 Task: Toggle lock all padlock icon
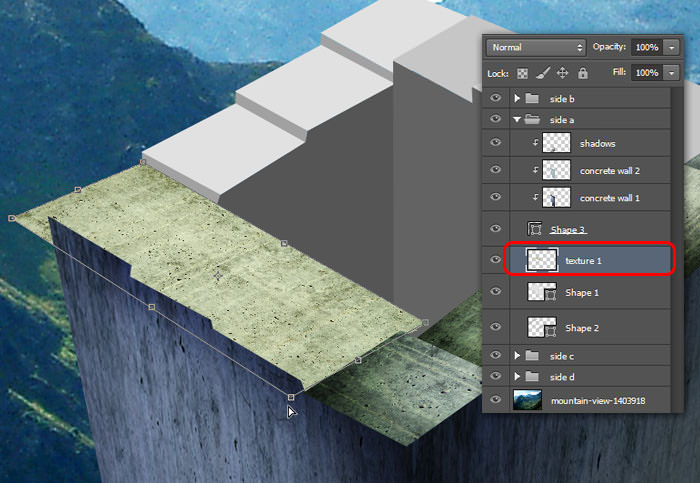pos(583,73)
